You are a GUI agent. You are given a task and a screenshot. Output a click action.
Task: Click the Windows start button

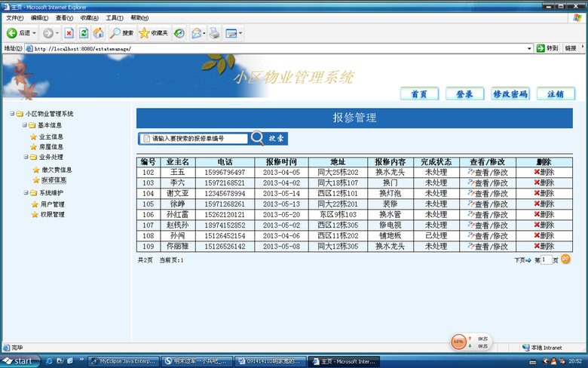[20, 361]
